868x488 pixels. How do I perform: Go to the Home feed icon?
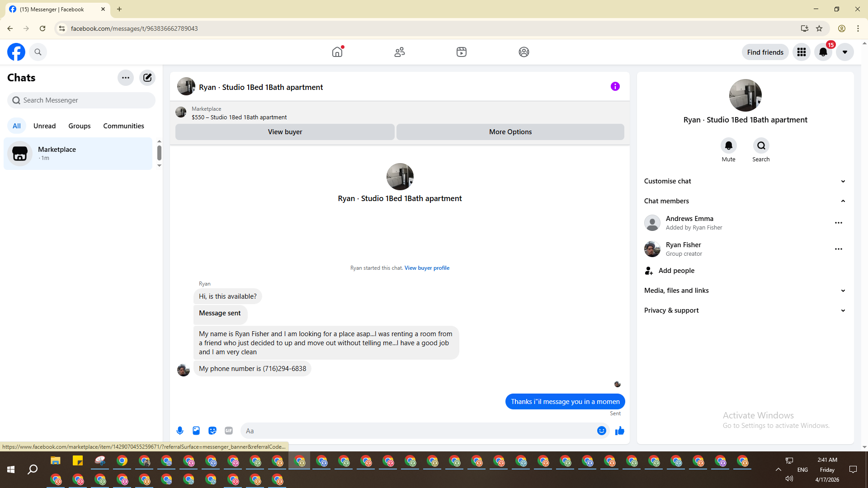click(x=337, y=52)
